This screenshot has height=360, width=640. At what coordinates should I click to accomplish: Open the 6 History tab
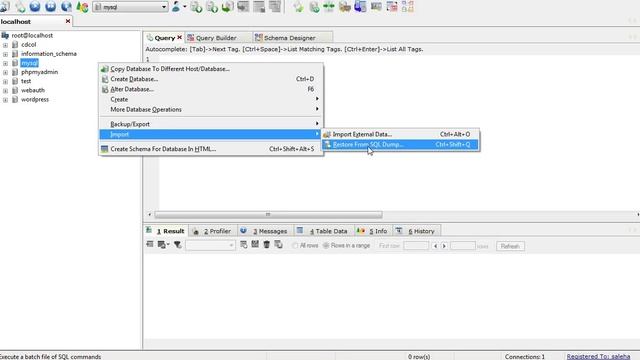pyautogui.click(x=417, y=231)
